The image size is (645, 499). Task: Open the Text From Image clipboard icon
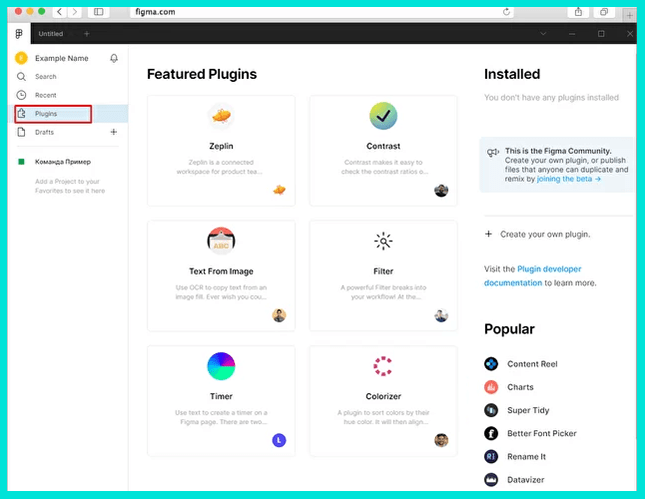click(x=221, y=241)
